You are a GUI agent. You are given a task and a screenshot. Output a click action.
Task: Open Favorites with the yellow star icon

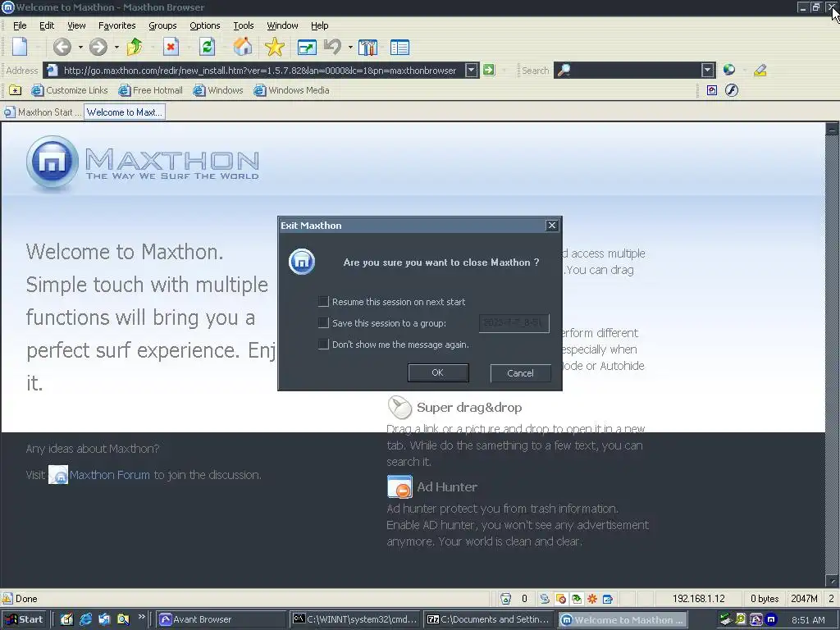(x=274, y=47)
